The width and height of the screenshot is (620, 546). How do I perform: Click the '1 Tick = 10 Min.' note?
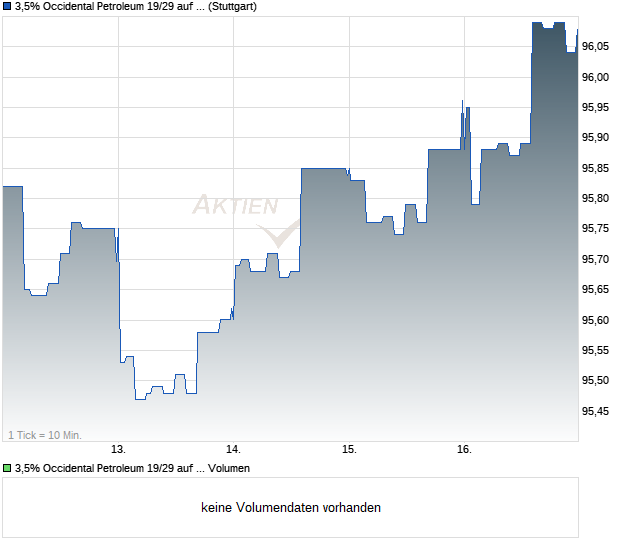45,435
